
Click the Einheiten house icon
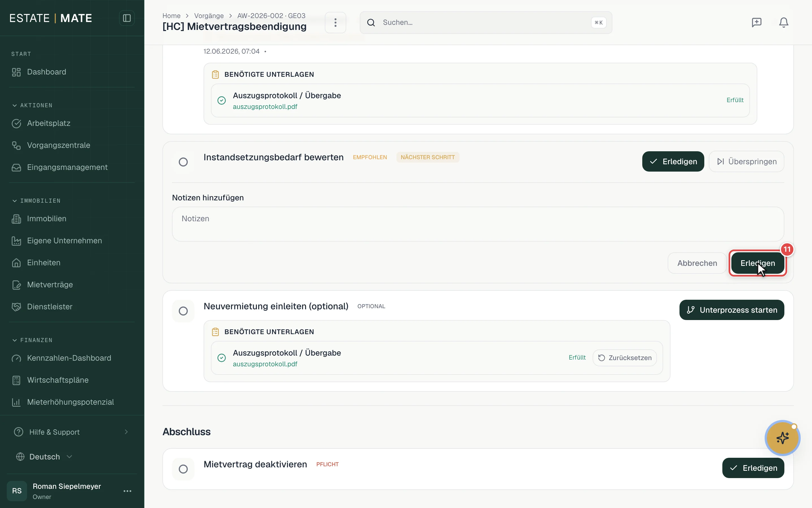click(16, 263)
